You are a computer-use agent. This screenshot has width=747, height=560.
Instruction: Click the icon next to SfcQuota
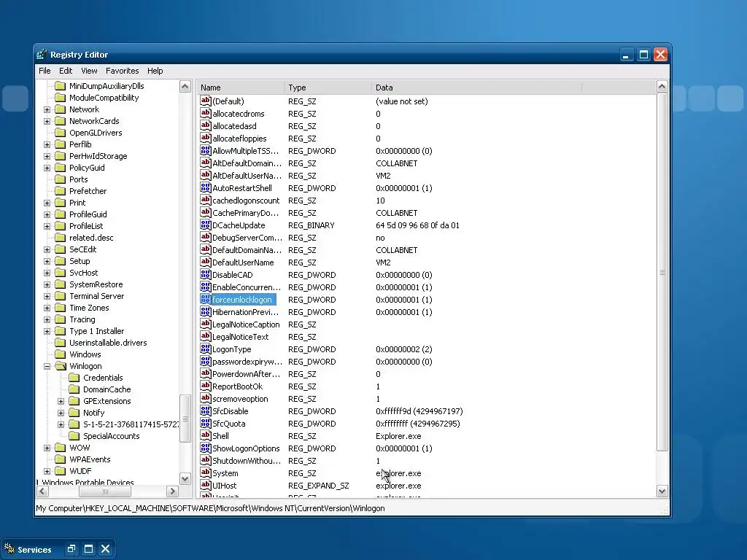pos(205,423)
